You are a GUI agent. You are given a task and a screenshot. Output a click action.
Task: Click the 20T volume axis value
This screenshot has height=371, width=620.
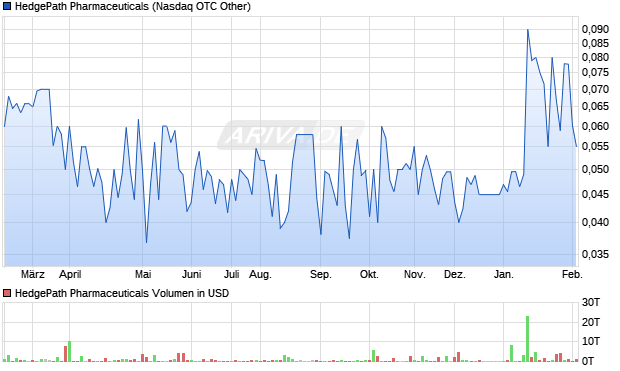point(591,322)
